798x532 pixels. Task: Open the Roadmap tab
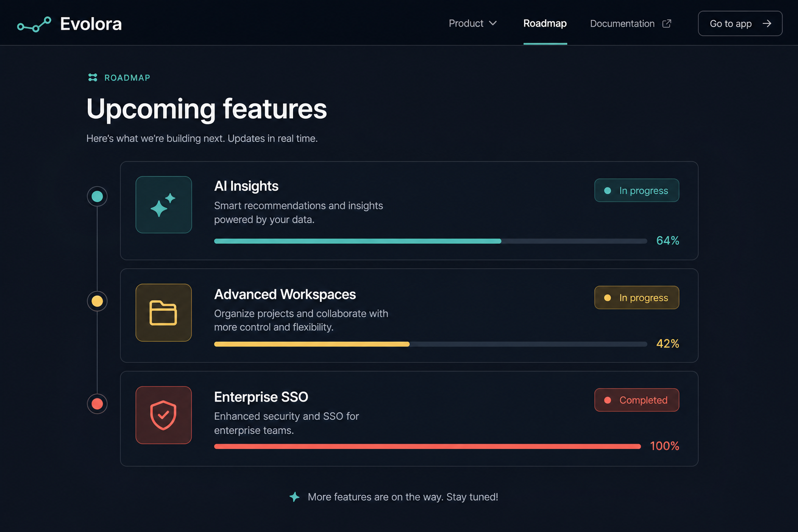(x=545, y=23)
